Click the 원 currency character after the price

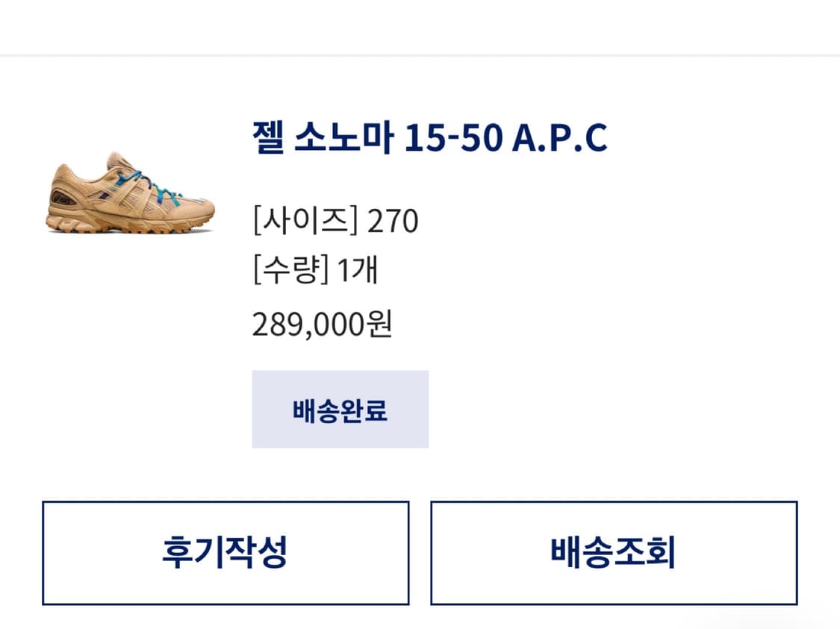[x=379, y=325]
